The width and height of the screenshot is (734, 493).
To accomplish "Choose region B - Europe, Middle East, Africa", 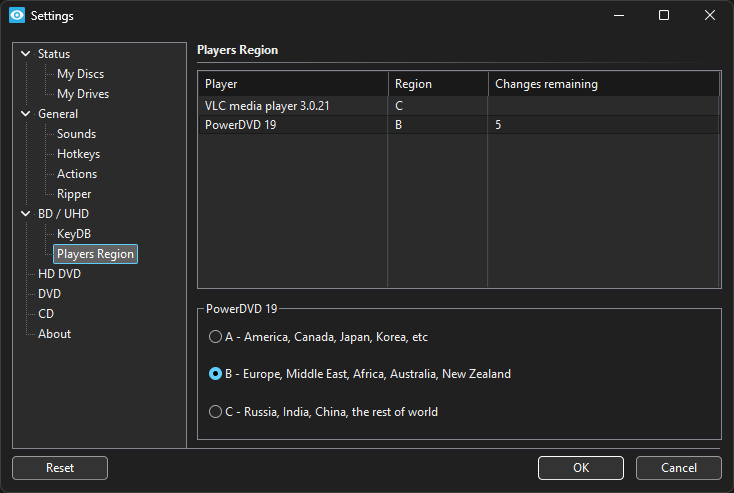I will click(x=360, y=374).
